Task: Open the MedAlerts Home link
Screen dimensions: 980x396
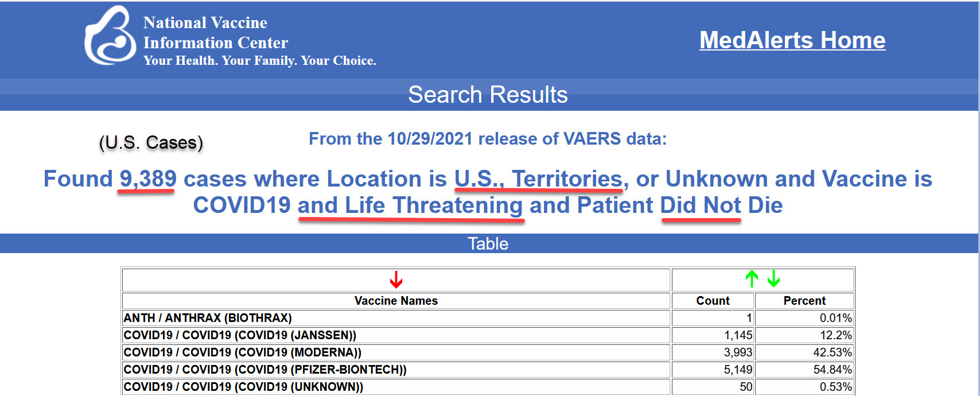Action: point(792,40)
